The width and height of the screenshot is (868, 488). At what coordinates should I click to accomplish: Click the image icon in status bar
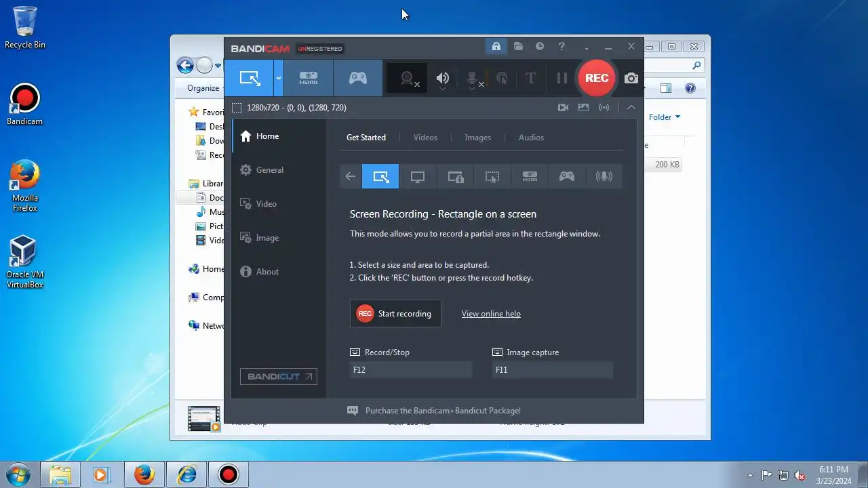[x=583, y=108]
